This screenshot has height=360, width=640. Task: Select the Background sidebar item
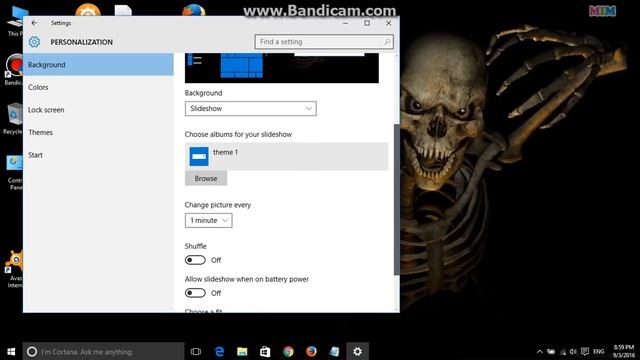[98, 64]
